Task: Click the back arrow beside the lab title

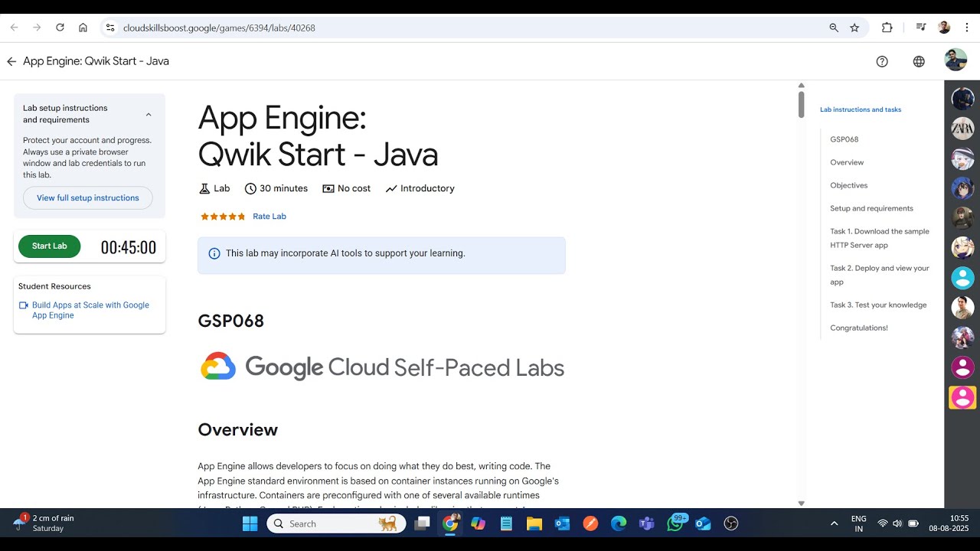Action: coord(11,61)
